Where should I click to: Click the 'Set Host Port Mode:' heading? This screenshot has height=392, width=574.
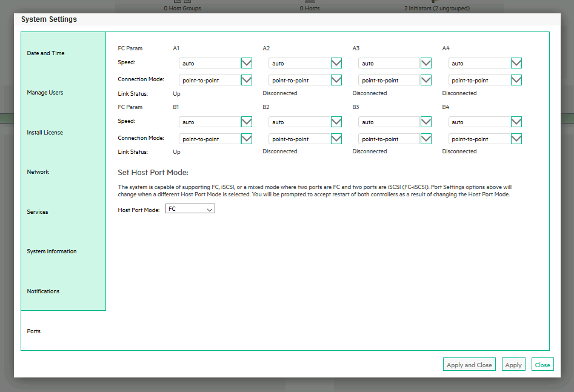pyautogui.click(x=153, y=173)
